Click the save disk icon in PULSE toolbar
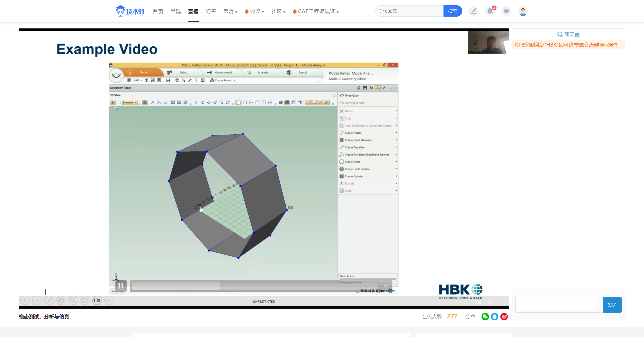Viewport: 644px width, 337px height. (168, 80)
